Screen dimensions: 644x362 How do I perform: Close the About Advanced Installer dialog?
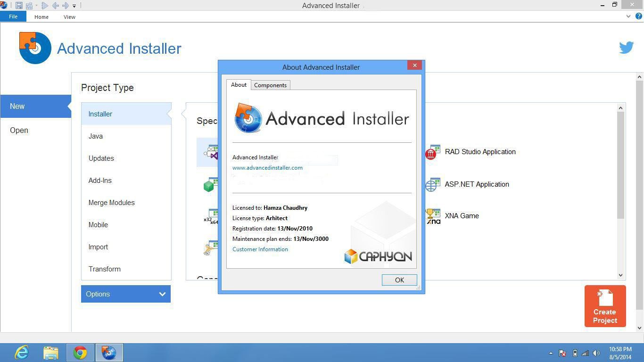(x=414, y=66)
